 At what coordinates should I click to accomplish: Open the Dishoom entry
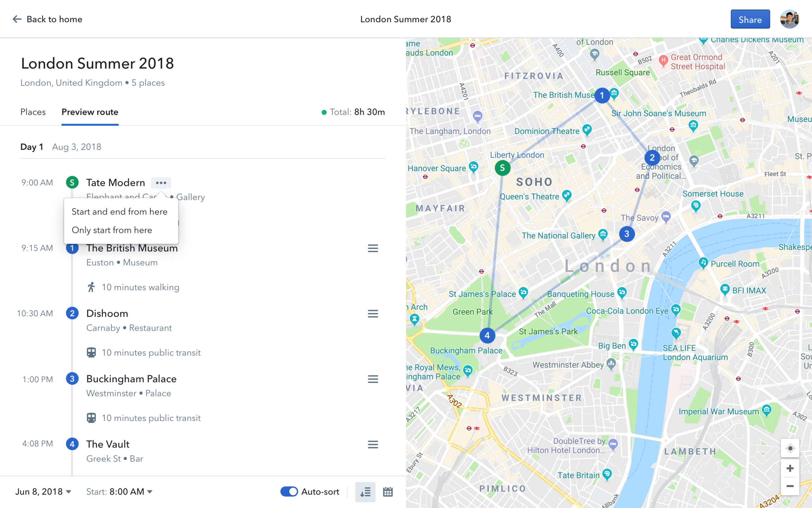click(x=108, y=313)
